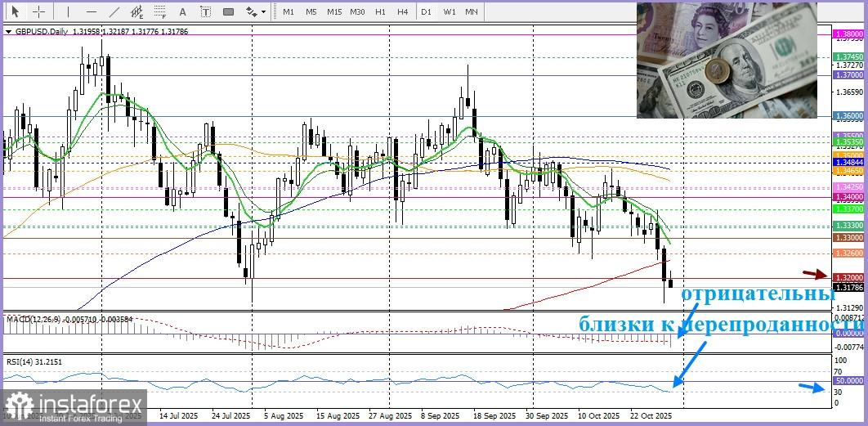This screenshot has height=426, width=868.
Task: Activate the crosshair tool
Action: click(x=38, y=11)
